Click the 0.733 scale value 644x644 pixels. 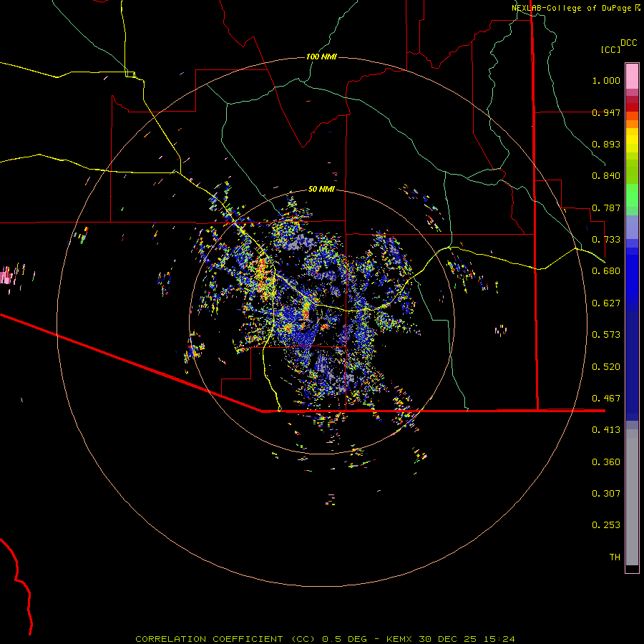tap(606, 240)
